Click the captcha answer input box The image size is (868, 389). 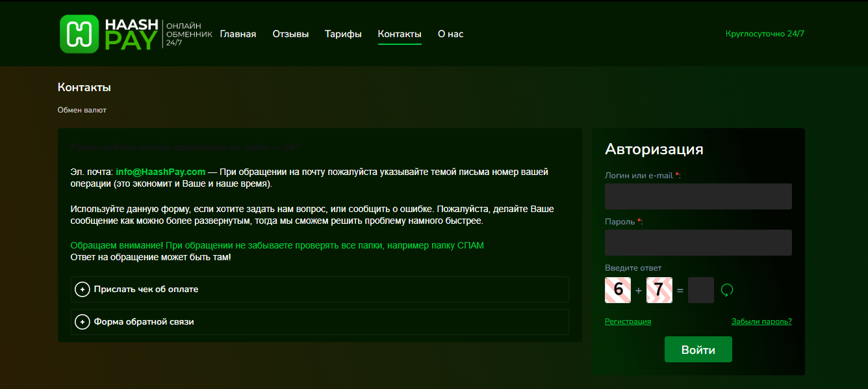click(701, 290)
